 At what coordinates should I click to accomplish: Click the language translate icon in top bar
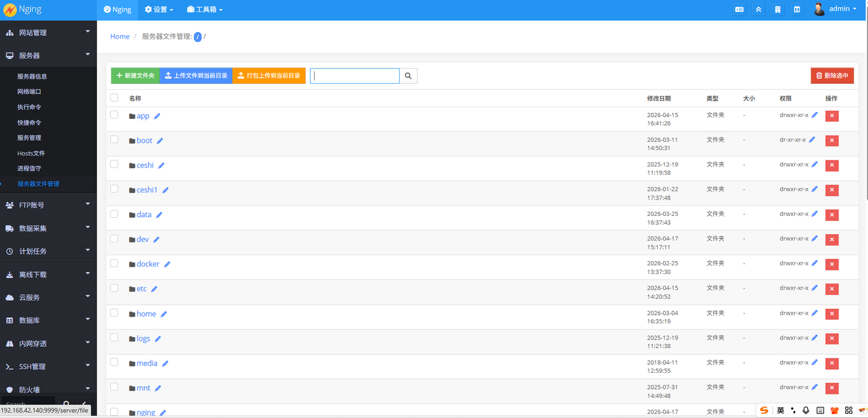click(739, 10)
